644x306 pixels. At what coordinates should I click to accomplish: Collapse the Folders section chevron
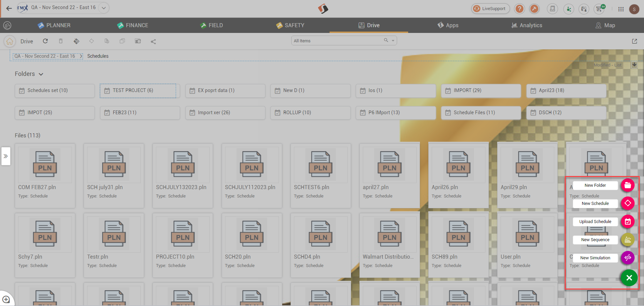(41, 74)
